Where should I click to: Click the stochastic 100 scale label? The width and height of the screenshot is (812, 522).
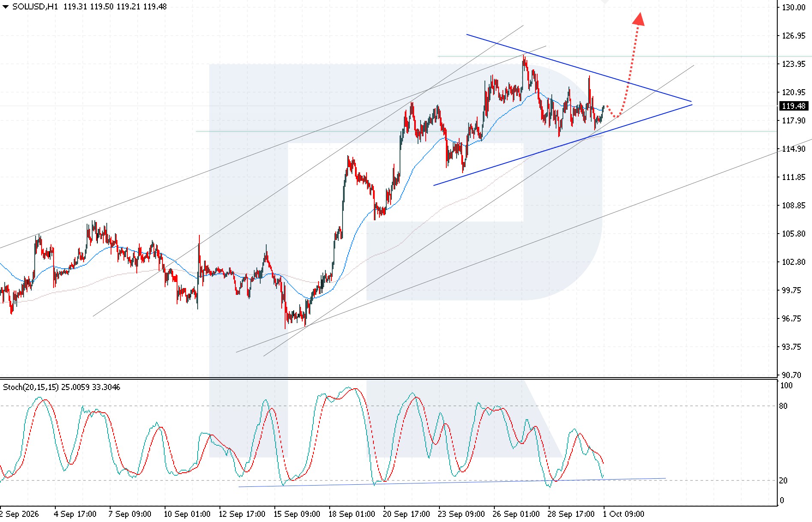[x=786, y=385]
